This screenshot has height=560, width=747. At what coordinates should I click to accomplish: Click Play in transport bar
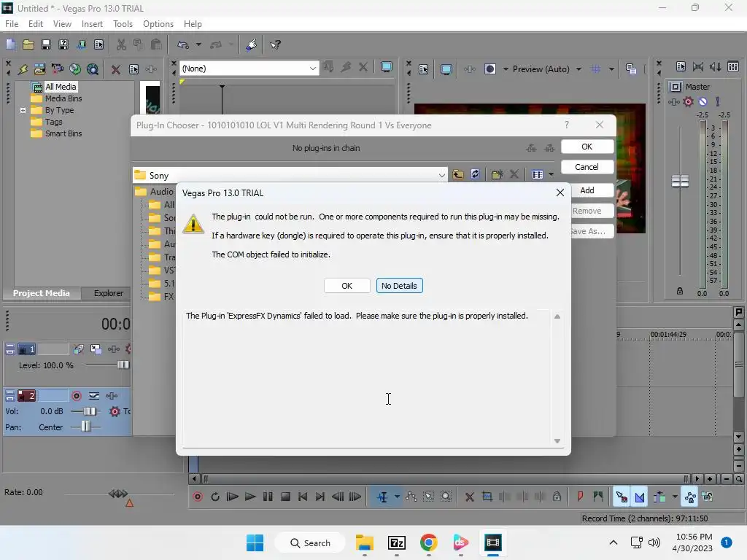(x=250, y=497)
